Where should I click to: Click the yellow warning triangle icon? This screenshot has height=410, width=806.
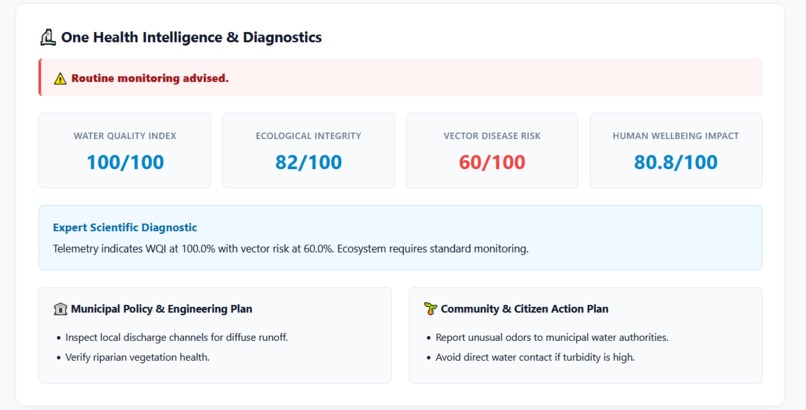click(x=60, y=79)
